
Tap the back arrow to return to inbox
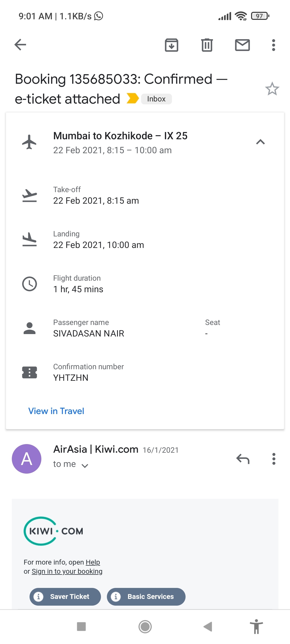[x=20, y=45]
